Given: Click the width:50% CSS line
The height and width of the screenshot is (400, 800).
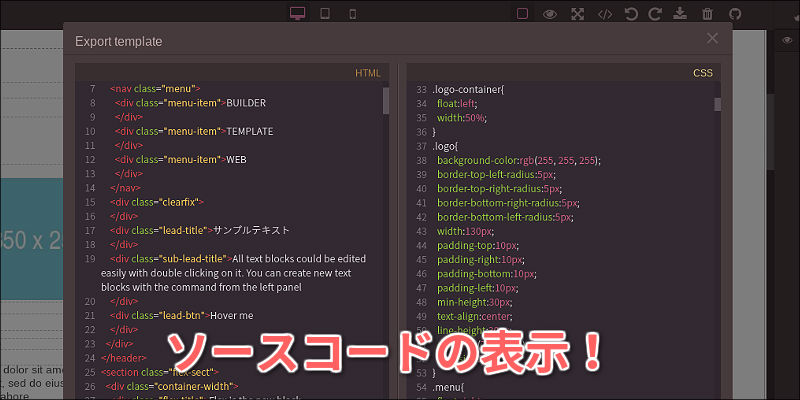Looking at the screenshot, I should pos(462,118).
